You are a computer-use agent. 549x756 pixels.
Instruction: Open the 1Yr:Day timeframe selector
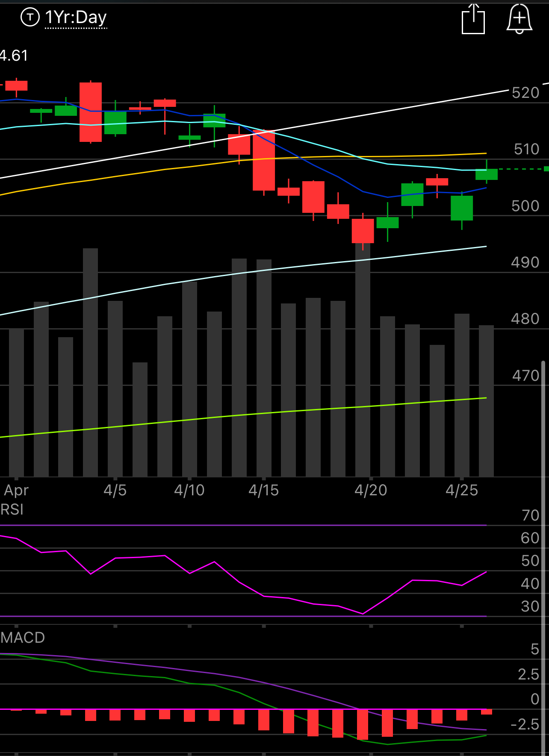click(76, 18)
